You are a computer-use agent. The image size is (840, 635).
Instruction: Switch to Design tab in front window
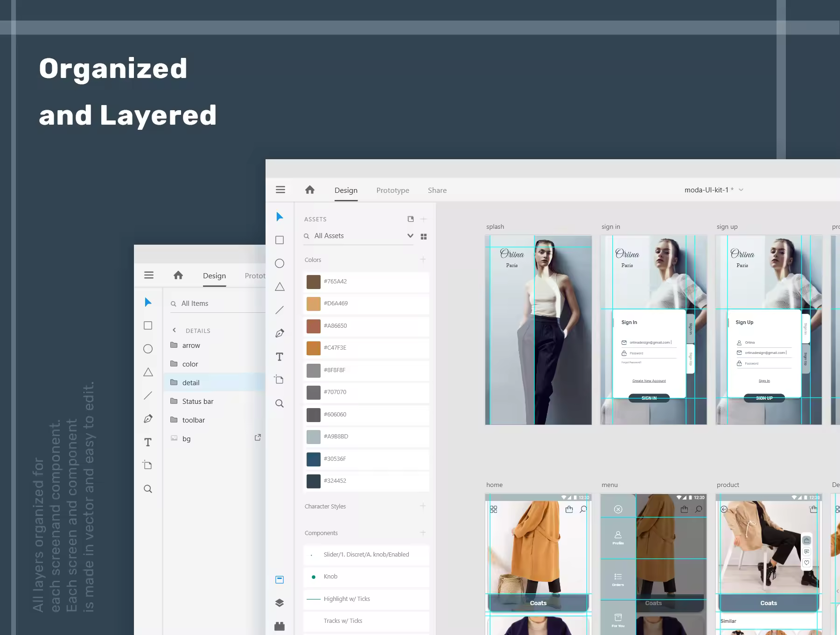(346, 190)
